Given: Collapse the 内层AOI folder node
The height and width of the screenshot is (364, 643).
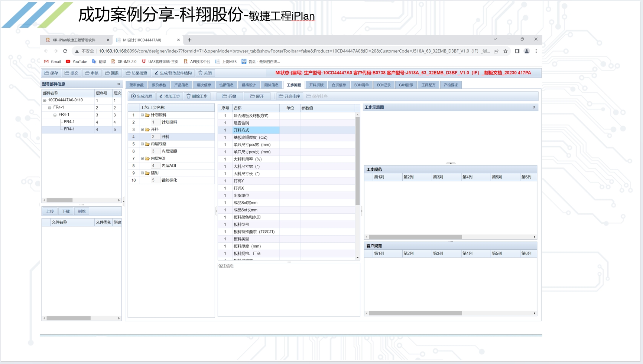Looking at the screenshot, I should [x=142, y=158].
